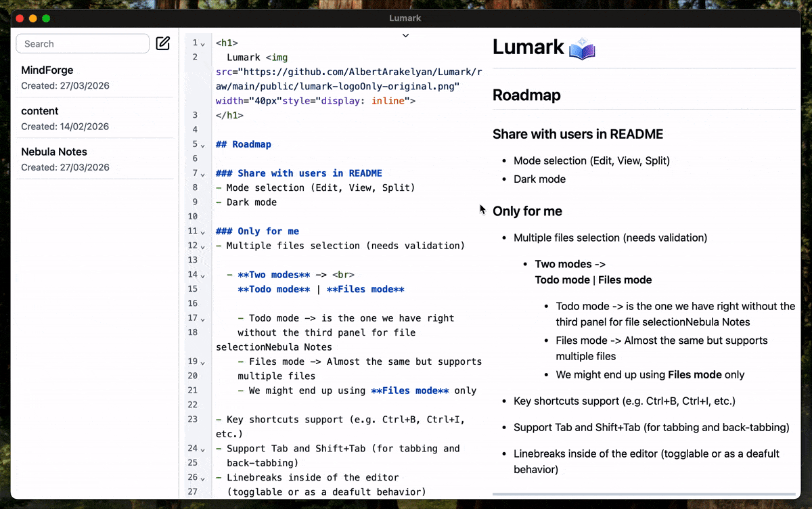Open the MindForge note

[95, 77]
